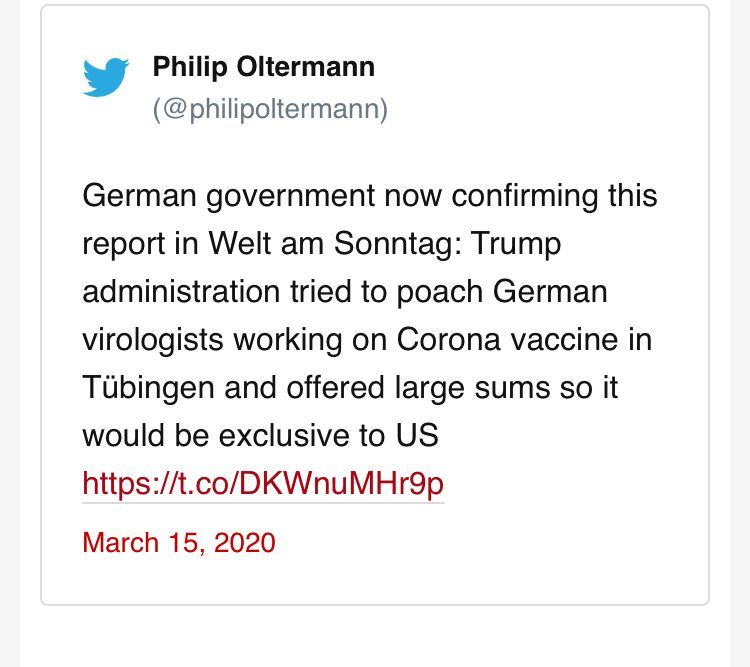Image resolution: width=750 pixels, height=667 pixels.
Task: Click the "tried to poach German" phrase
Action: [450, 291]
